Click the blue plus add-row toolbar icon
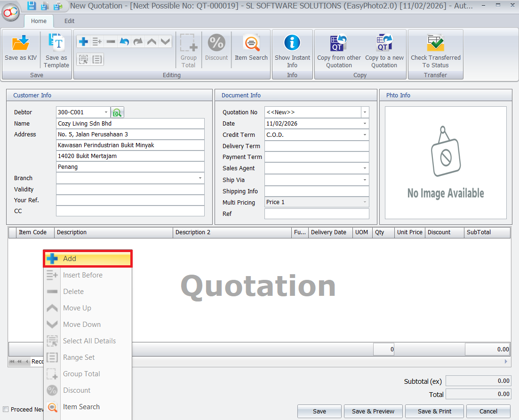This screenshot has height=420, width=519. click(x=83, y=42)
